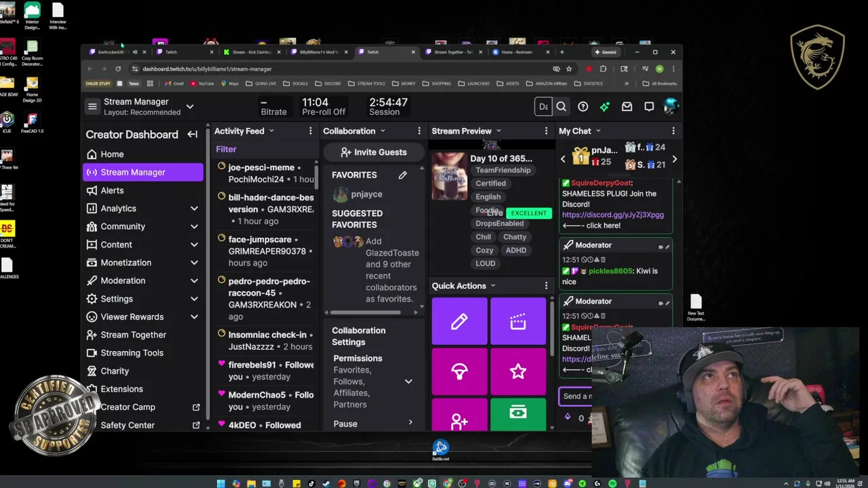Open File Explorer from the taskbar

pos(251,483)
